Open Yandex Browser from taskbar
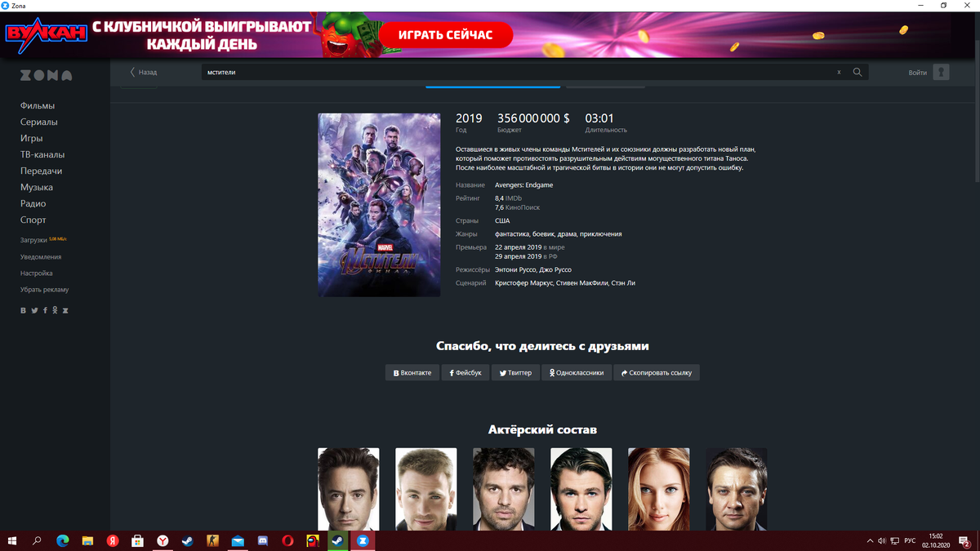 click(163, 540)
